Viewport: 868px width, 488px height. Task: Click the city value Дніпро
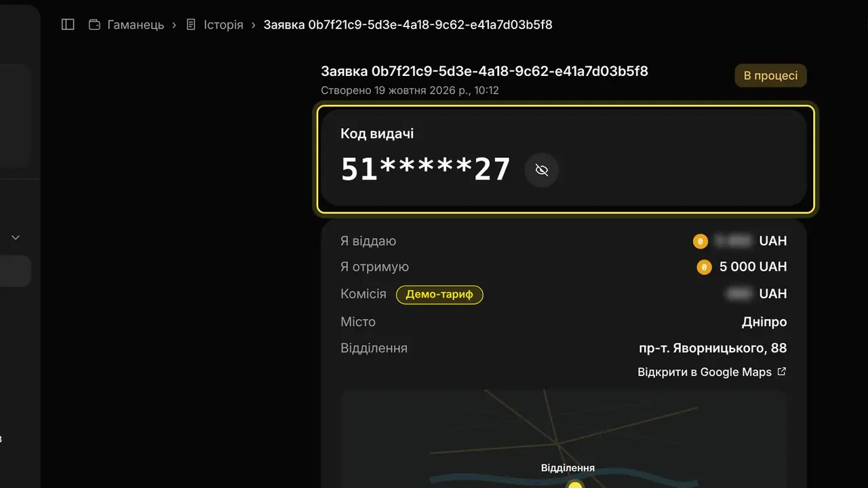pyautogui.click(x=764, y=322)
